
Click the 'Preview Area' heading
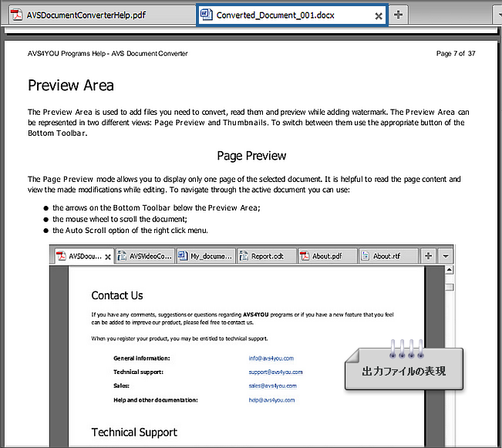tap(71, 86)
